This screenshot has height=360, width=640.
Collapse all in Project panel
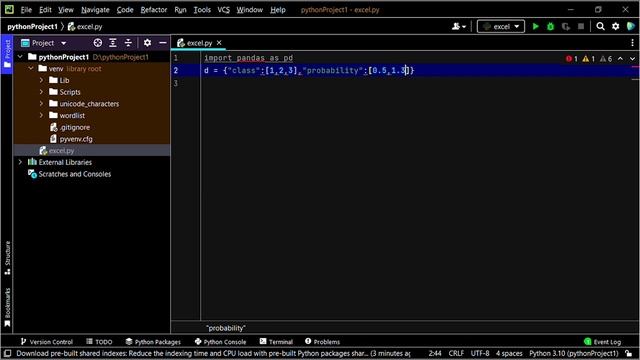128,43
